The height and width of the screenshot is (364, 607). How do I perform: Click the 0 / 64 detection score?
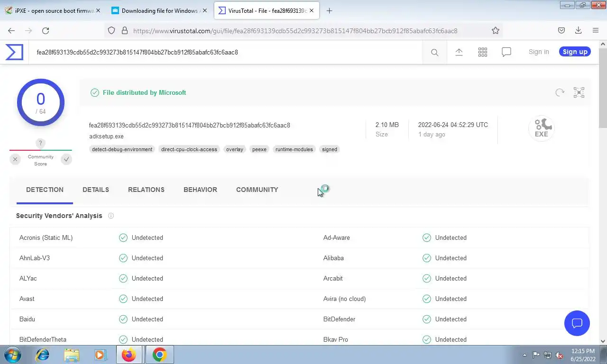41,102
